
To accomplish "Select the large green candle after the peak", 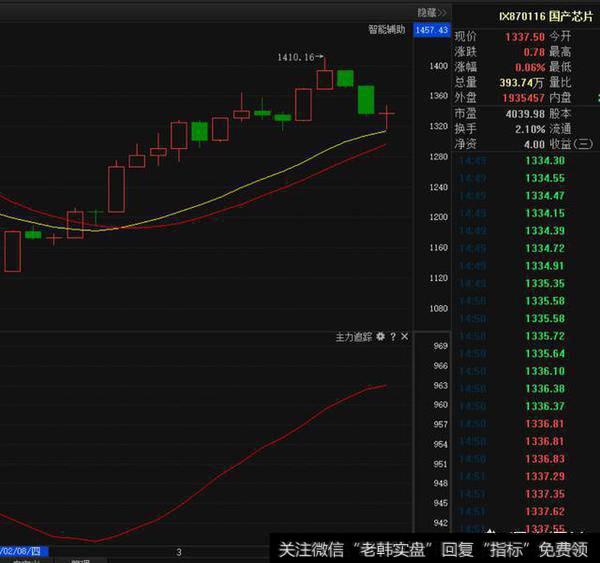I will coord(366,100).
